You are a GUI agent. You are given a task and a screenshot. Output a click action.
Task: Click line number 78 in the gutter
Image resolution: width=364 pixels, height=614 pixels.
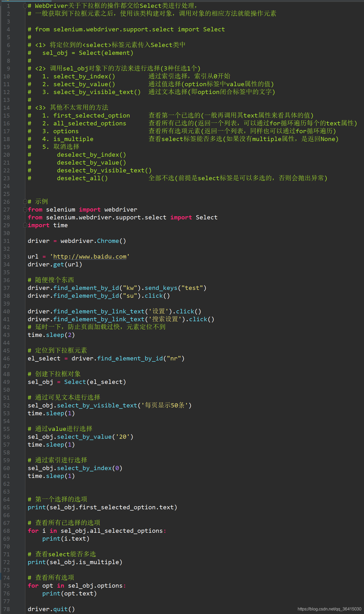pyautogui.click(x=7, y=609)
